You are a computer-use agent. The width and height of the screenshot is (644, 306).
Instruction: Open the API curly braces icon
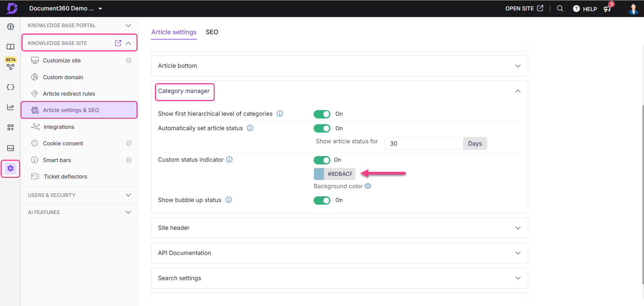[x=10, y=87]
